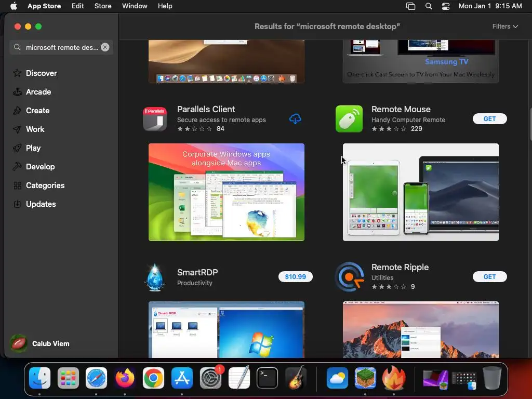532x399 pixels.
Task: Click the Stage Manager windows menu bar icon
Action: coord(410,6)
